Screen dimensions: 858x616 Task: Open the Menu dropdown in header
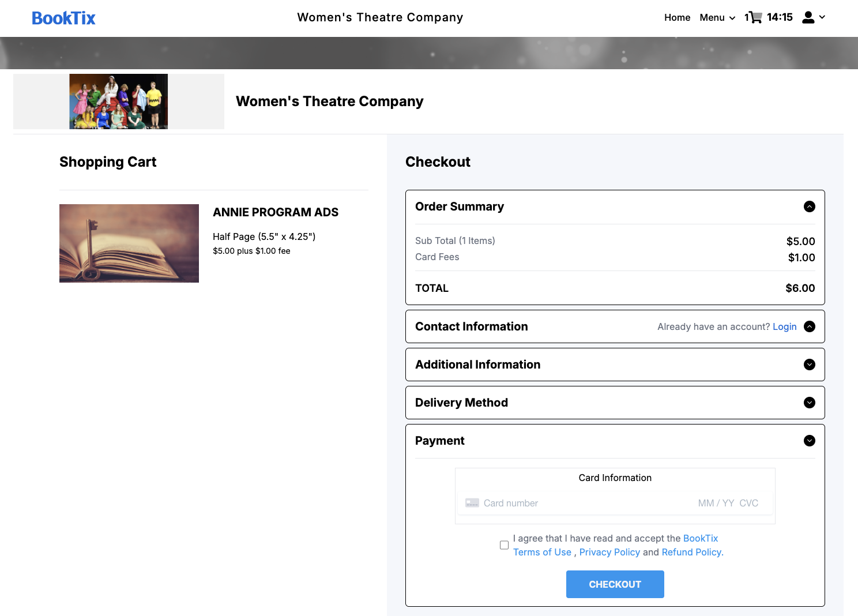coord(717,17)
